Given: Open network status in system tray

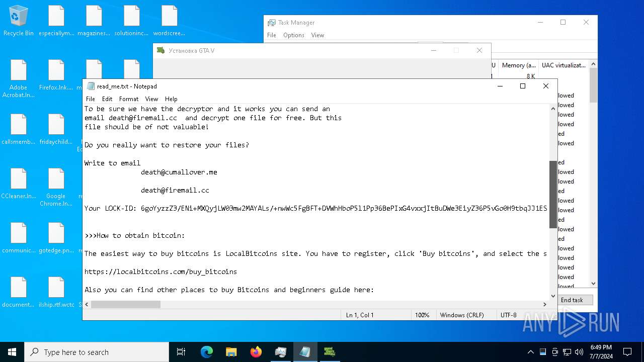Looking at the screenshot, I should tap(567, 352).
